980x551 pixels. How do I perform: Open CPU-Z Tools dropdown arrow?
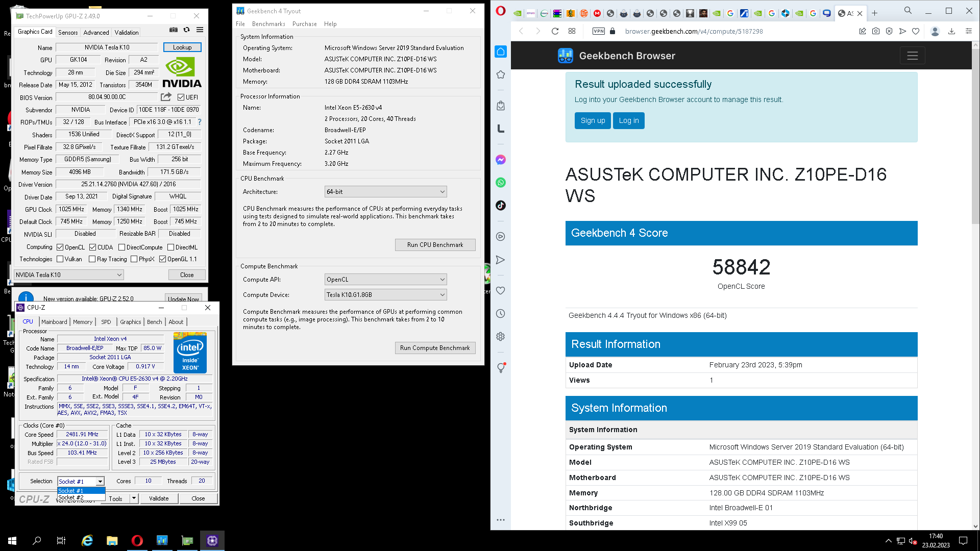click(x=134, y=498)
